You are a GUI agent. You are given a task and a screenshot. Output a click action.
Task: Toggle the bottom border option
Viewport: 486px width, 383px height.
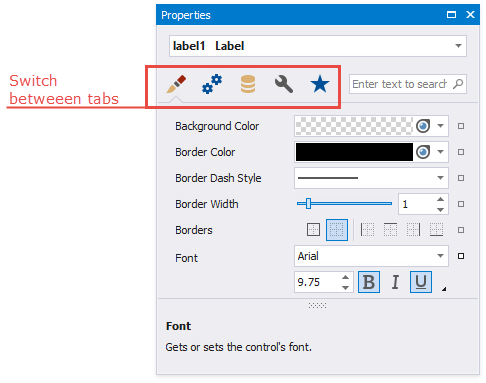[x=436, y=230]
